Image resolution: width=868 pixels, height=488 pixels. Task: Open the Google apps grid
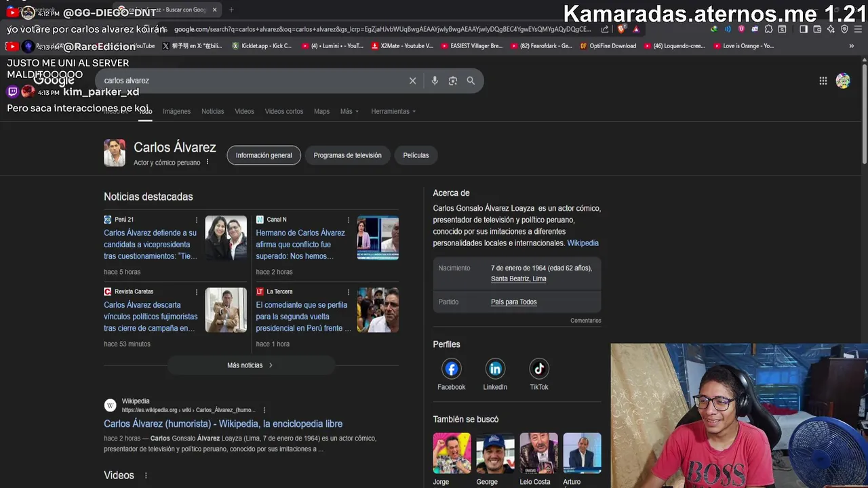pos(823,81)
